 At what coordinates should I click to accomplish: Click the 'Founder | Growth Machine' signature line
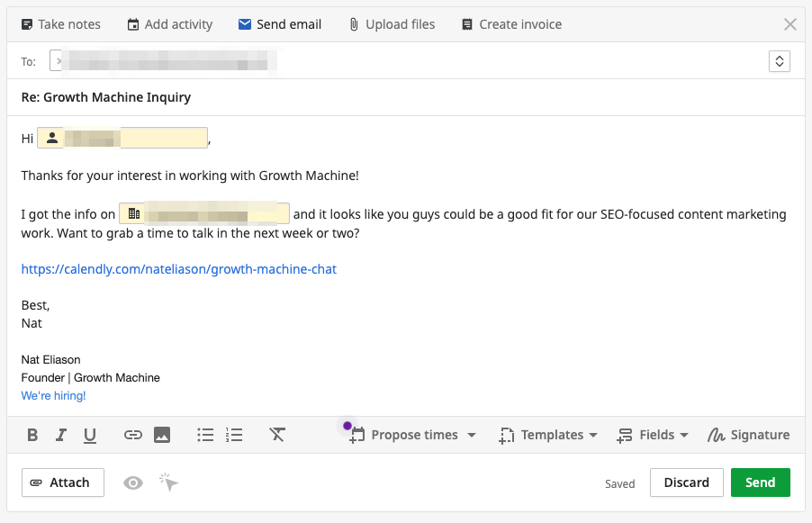[91, 378]
